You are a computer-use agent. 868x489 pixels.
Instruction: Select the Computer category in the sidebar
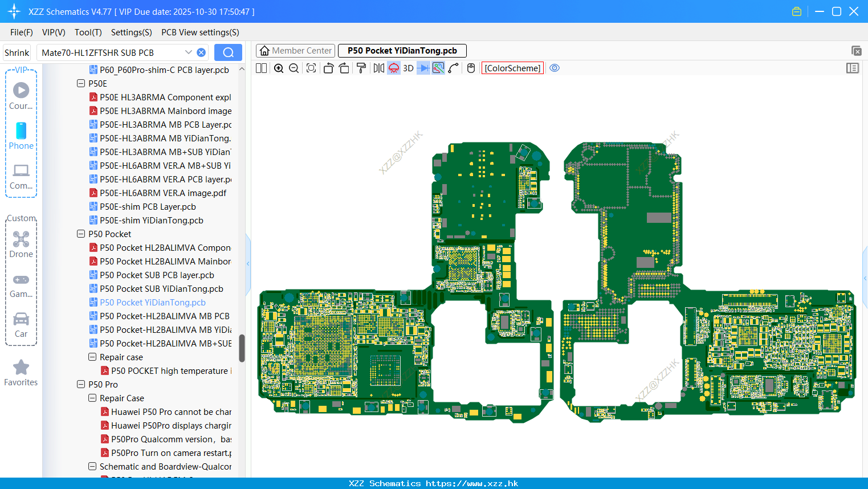21,176
